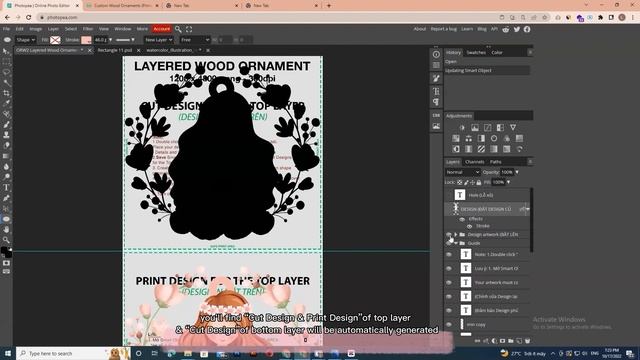Screen dimensions: 640x360
Task: Open the Character panel icon
Action: tap(436, 91)
